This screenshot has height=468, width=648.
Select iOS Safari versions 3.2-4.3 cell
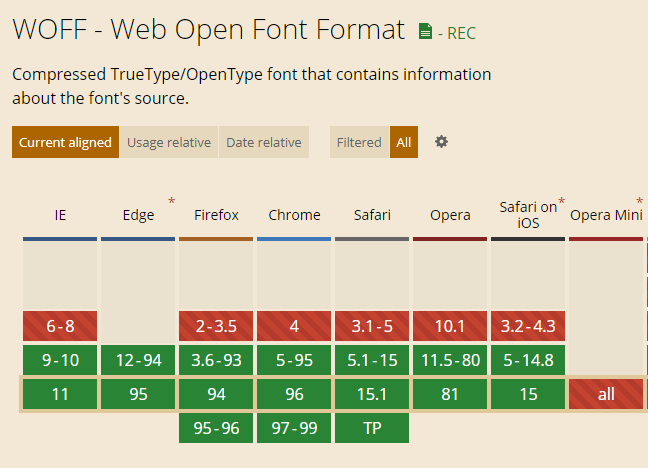pos(528,326)
